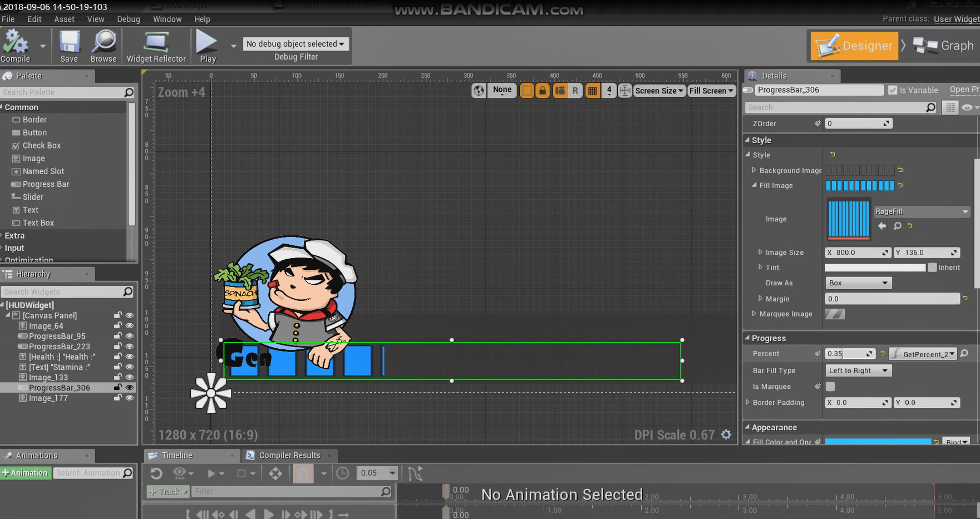Add a new Track in timeline
The image size is (980, 519).
pos(168,492)
